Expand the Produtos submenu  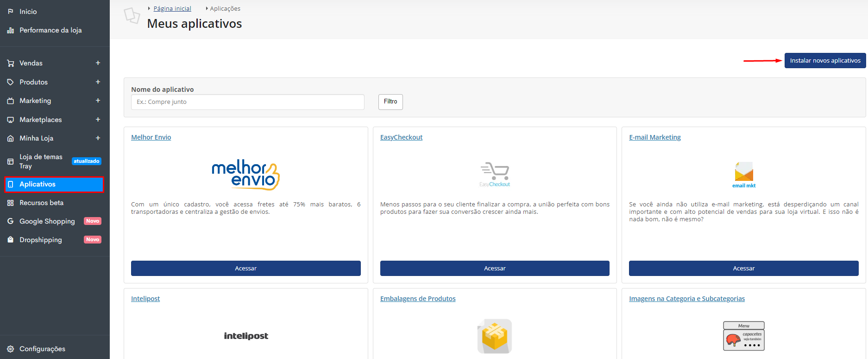98,82
